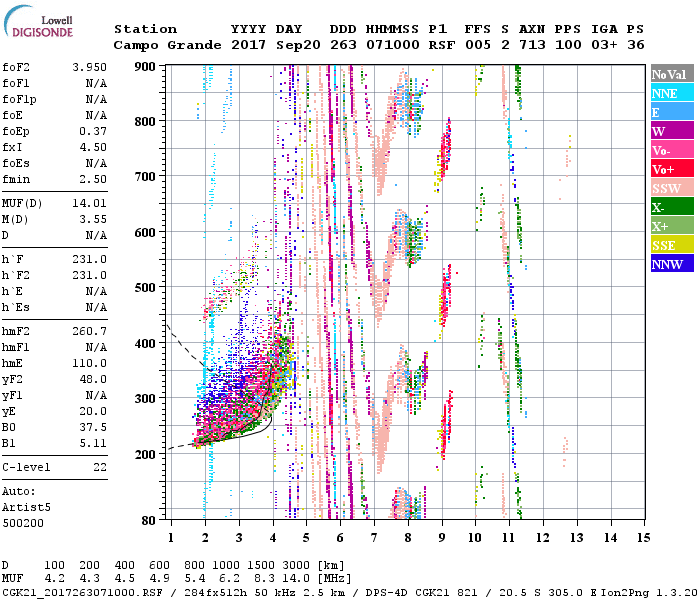Image resolution: width=700 pixels, height=600 pixels.
Task: Click the C-level value 22
Action: click(x=100, y=467)
